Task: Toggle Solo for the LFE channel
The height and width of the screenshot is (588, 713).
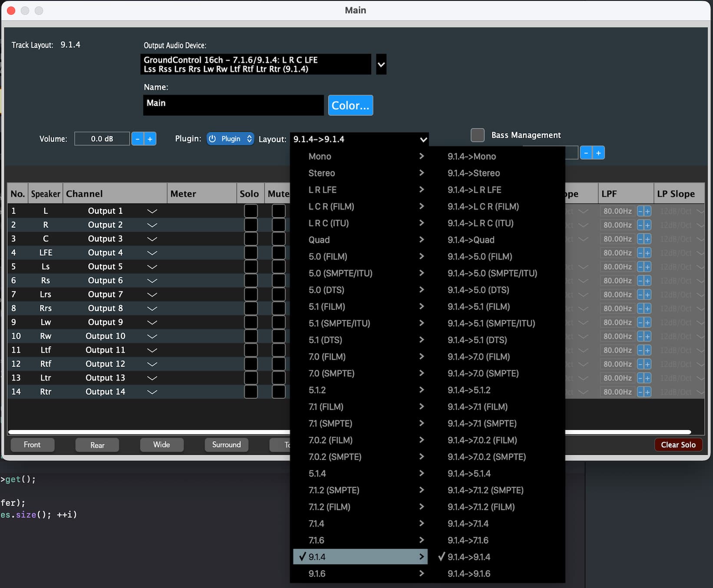Action: click(x=251, y=253)
